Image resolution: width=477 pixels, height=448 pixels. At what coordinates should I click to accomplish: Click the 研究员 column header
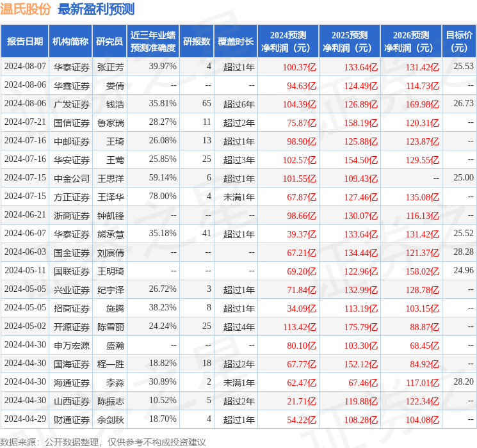click(109, 42)
